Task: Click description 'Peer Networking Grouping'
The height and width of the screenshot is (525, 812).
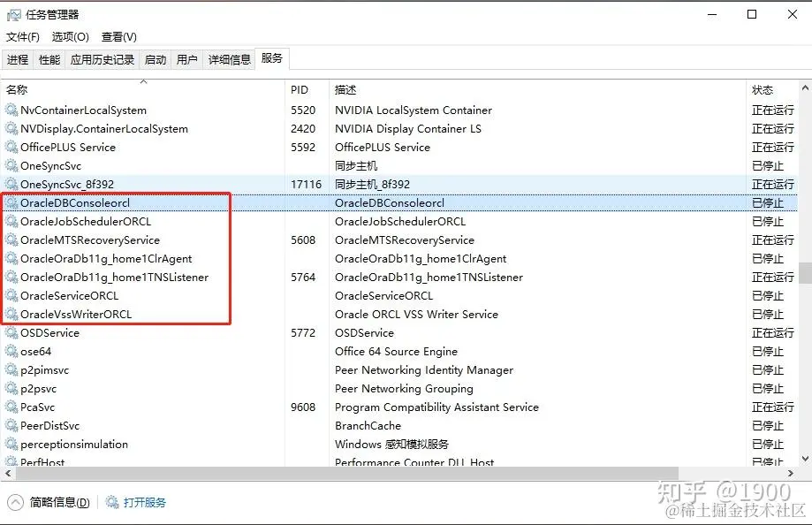Action: [x=404, y=388]
